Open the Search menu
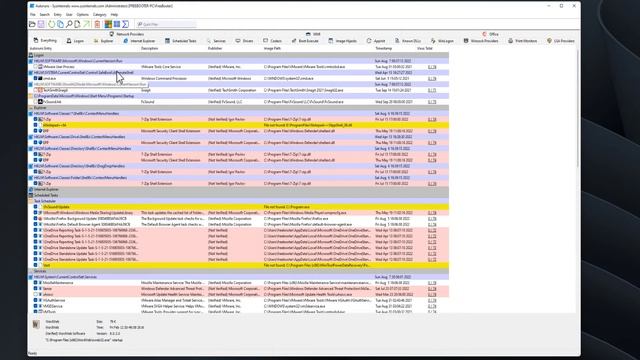 [x=44, y=15]
